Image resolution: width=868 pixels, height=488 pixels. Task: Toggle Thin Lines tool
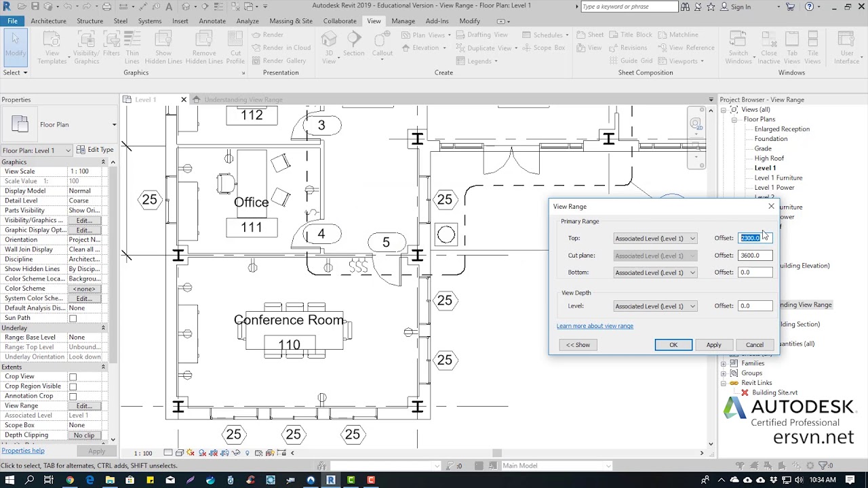(x=132, y=48)
